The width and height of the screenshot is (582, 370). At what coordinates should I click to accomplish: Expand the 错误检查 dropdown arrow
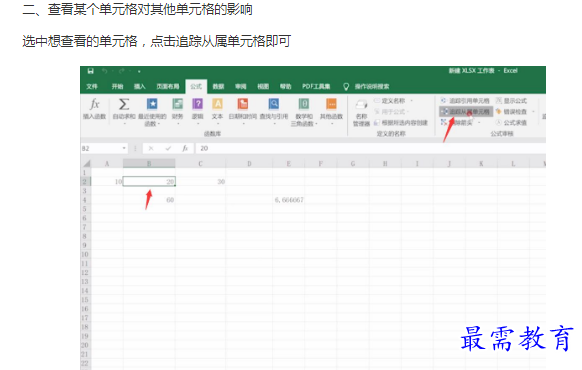[x=533, y=112]
